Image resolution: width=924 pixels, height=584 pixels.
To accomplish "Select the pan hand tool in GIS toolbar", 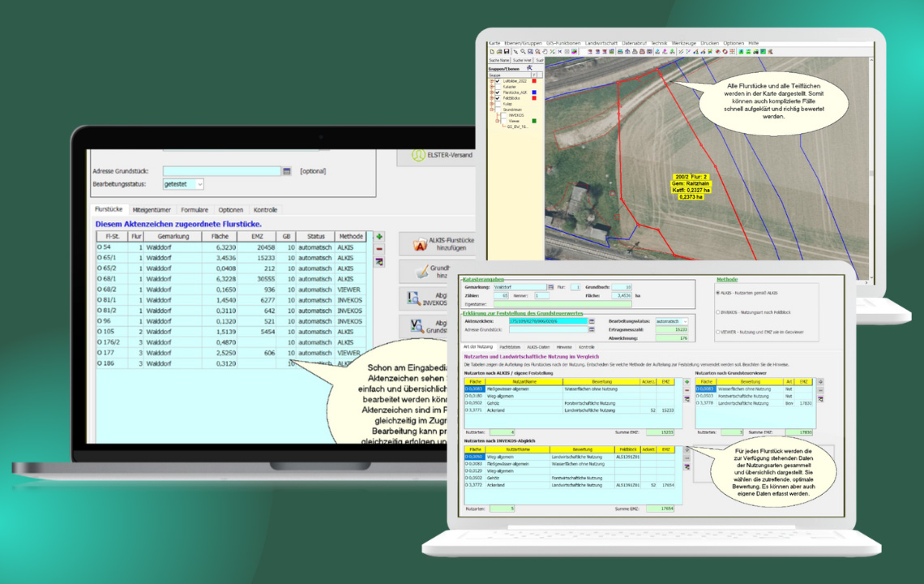I will (545, 52).
